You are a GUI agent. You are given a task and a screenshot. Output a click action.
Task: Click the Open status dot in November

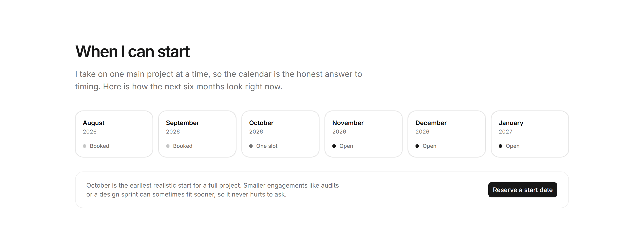coord(334,146)
